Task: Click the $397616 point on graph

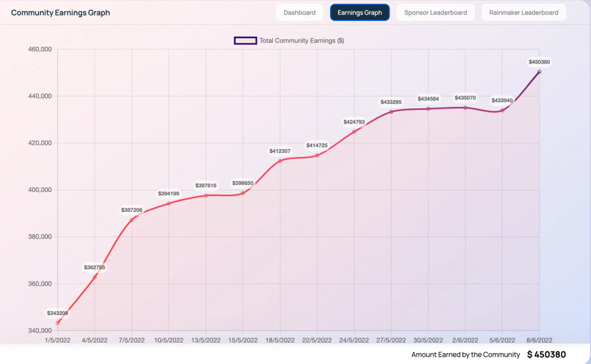Action: (x=206, y=195)
